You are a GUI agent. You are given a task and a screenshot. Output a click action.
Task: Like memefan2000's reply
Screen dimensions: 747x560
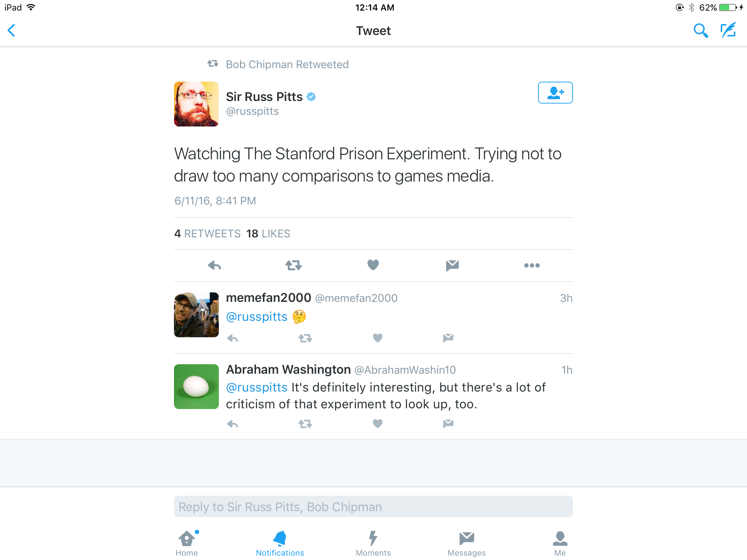(378, 338)
